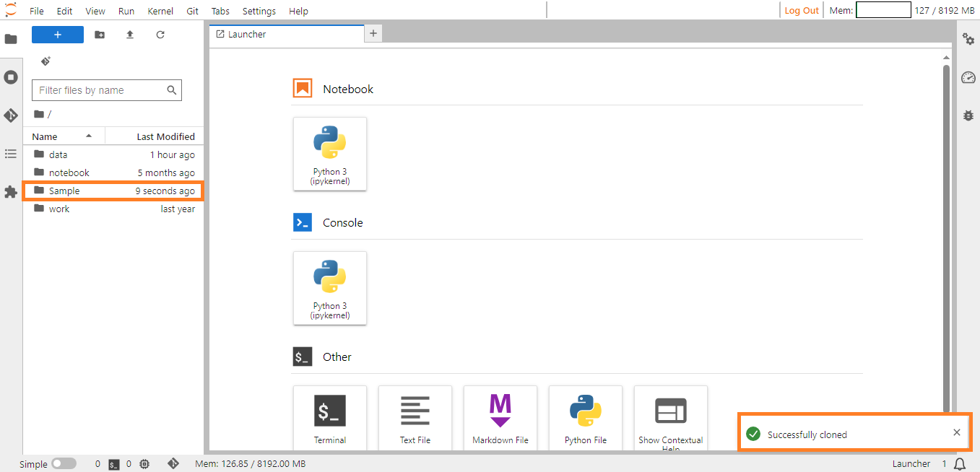The image size is (980, 472).
Task: Click the Git clone repository icon
Action: pos(46,61)
